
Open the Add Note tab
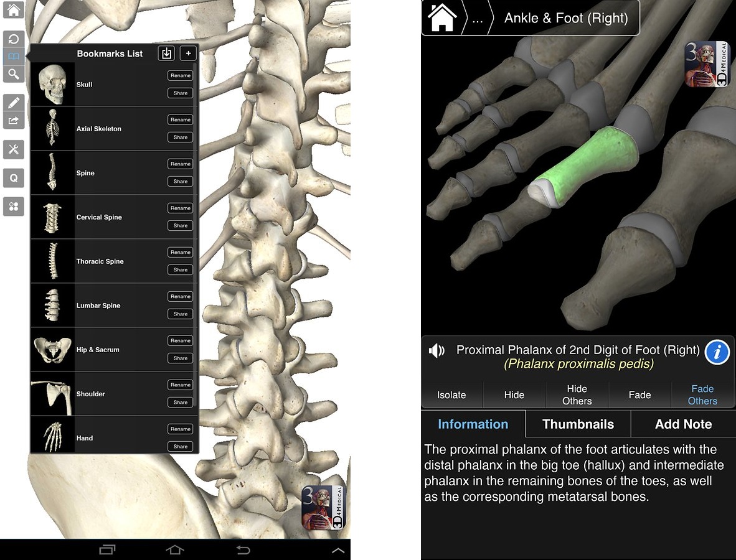683,424
